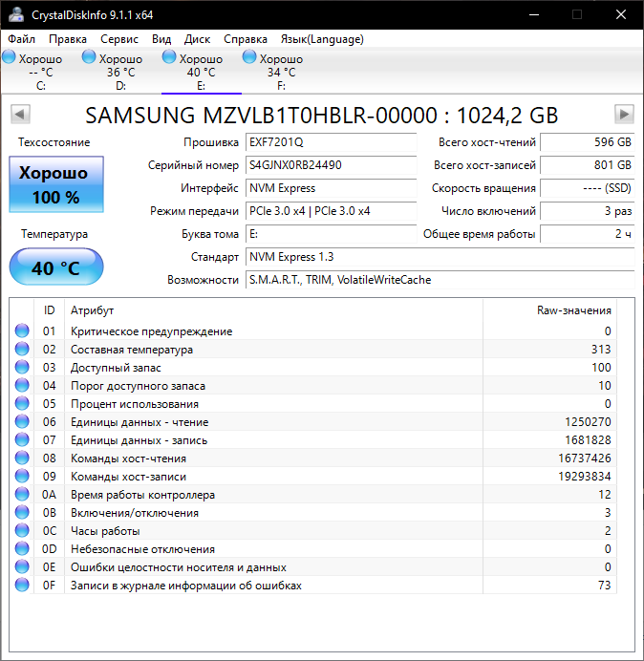Click status dot of attribute 05
Image resolution: width=644 pixels, height=661 pixels.
coord(22,403)
